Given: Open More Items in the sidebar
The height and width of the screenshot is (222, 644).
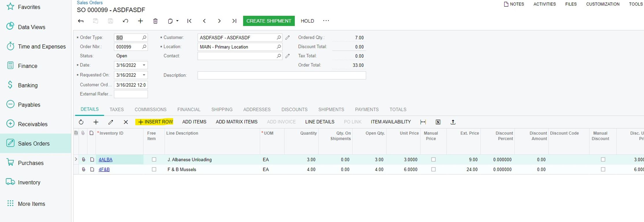Looking at the screenshot, I should 36,204.
